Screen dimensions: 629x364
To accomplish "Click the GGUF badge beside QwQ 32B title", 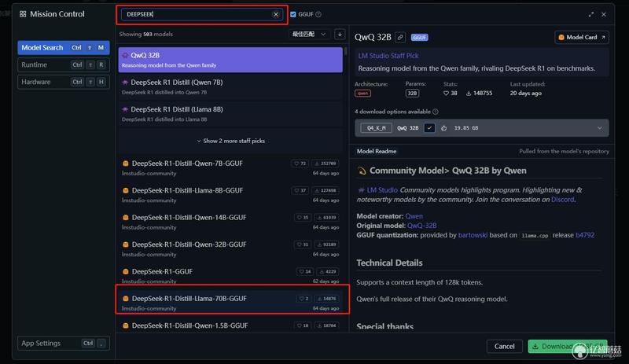I will pos(420,37).
